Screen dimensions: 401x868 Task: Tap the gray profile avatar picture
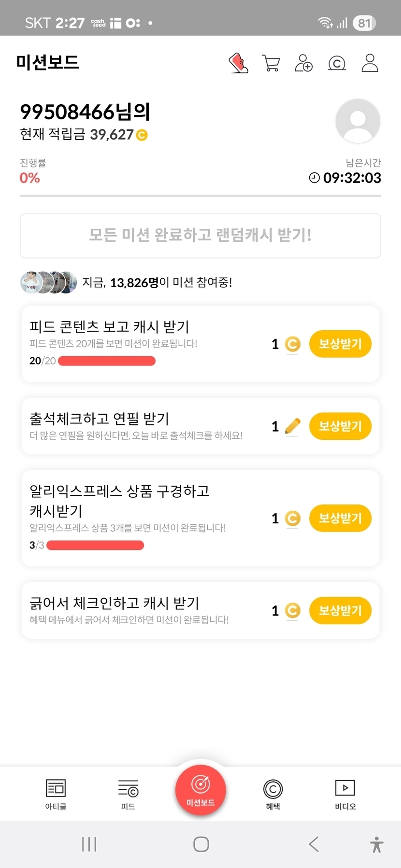[x=358, y=121]
